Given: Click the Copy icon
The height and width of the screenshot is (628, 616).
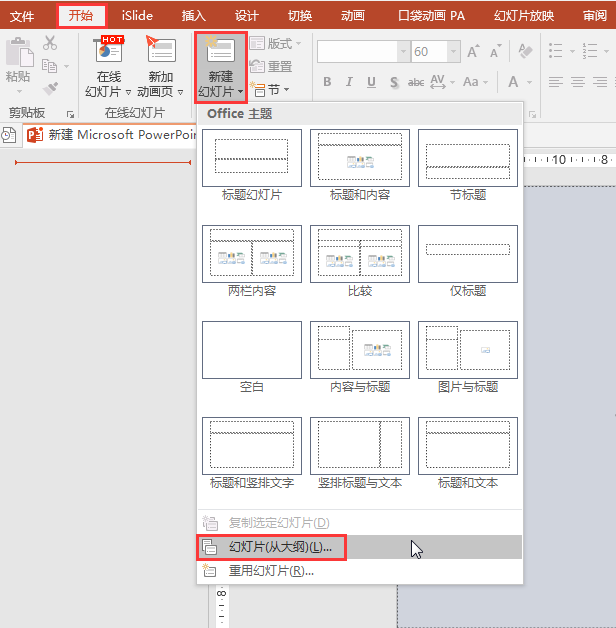Looking at the screenshot, I should (x=50, y=66).
